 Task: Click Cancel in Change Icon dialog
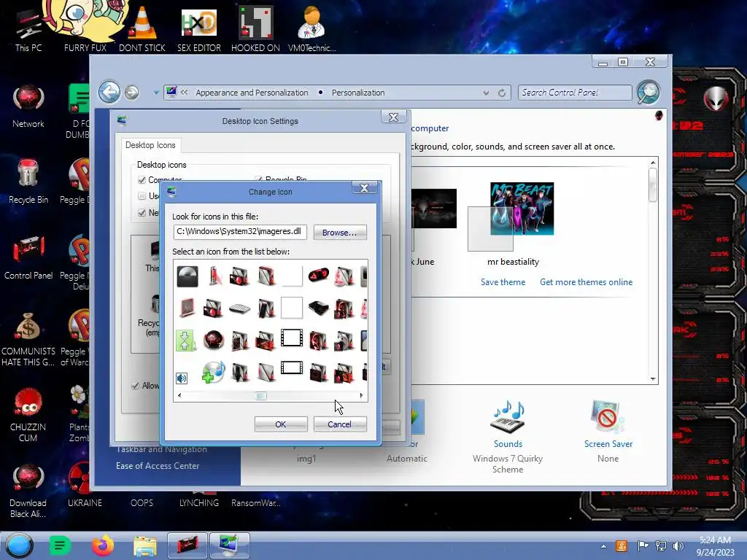(x=340, y=424)
